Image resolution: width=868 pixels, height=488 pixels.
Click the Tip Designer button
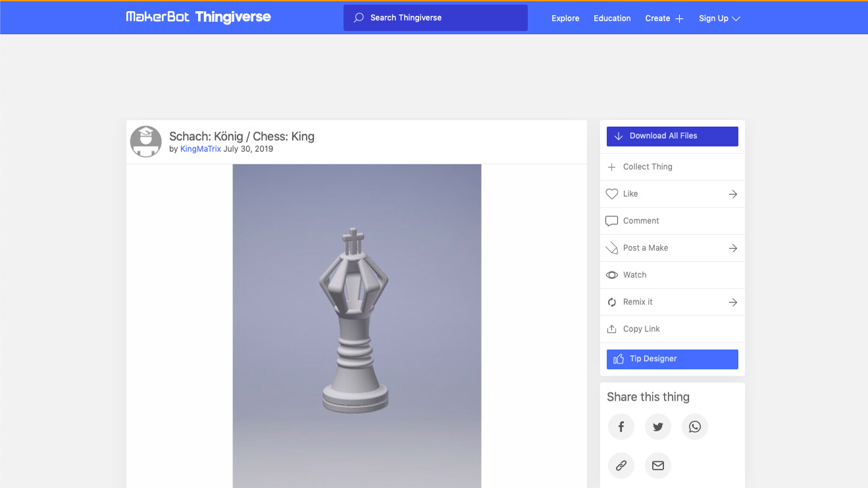click(673, 359)
